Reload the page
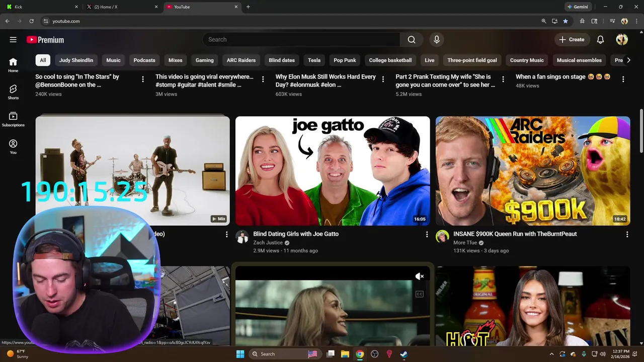 tap(31, 21)
